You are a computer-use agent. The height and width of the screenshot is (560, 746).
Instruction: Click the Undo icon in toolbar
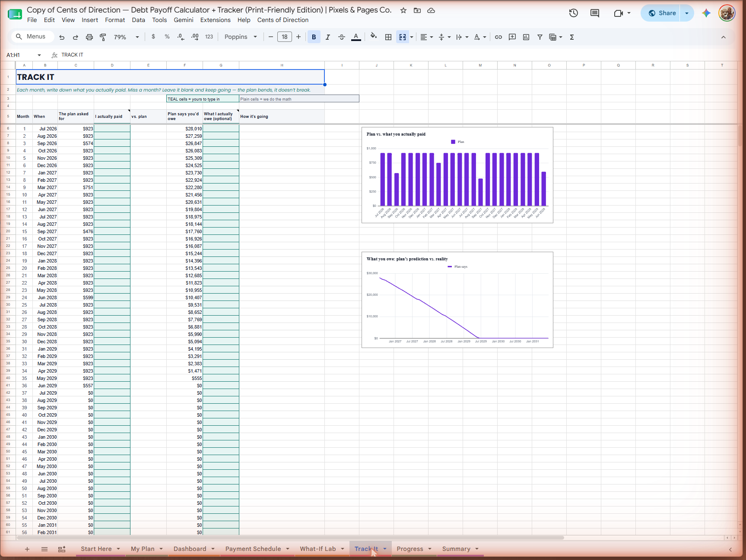pos(62,37)
